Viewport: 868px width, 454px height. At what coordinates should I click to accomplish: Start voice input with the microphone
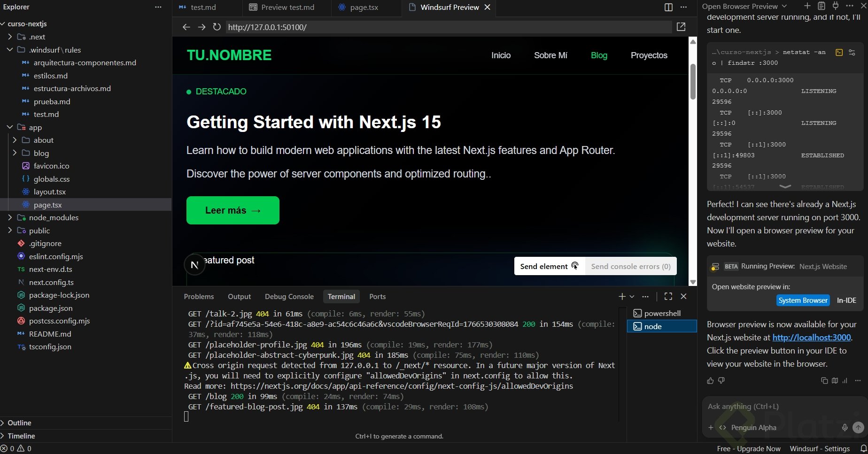[x=845, y=427]
